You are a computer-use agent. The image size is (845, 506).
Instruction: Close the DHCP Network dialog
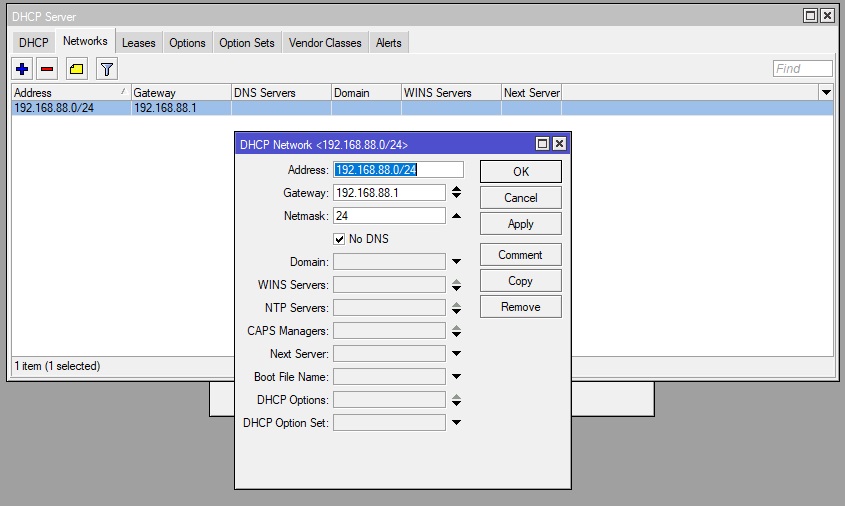point(559,144)
